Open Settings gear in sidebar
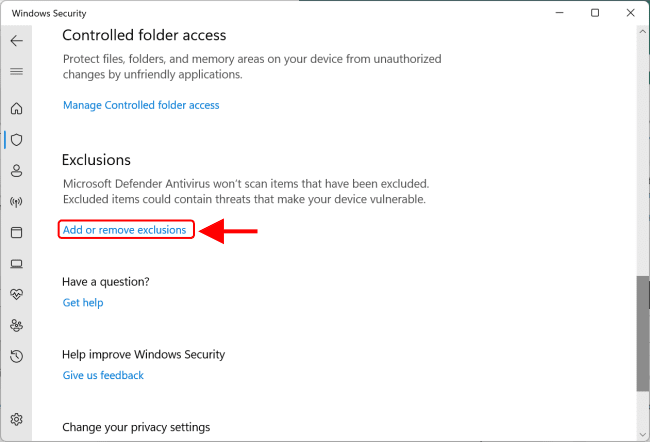 pos(16,419)
